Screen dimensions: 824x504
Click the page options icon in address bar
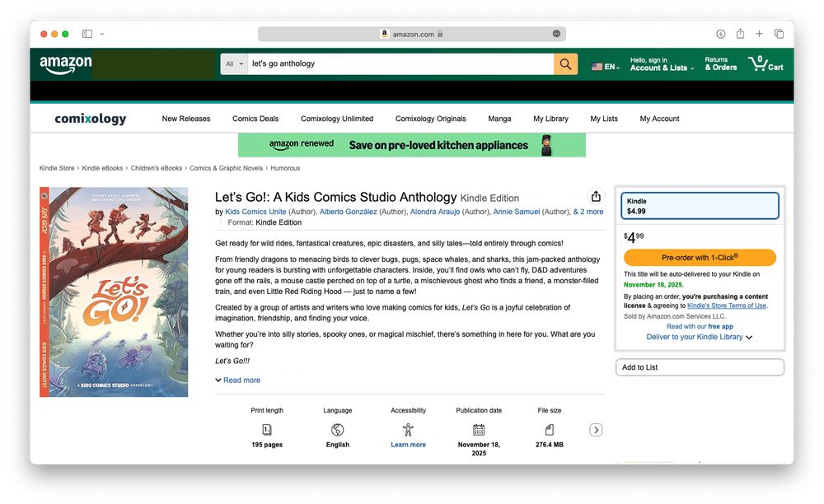(x=556, y=34)
